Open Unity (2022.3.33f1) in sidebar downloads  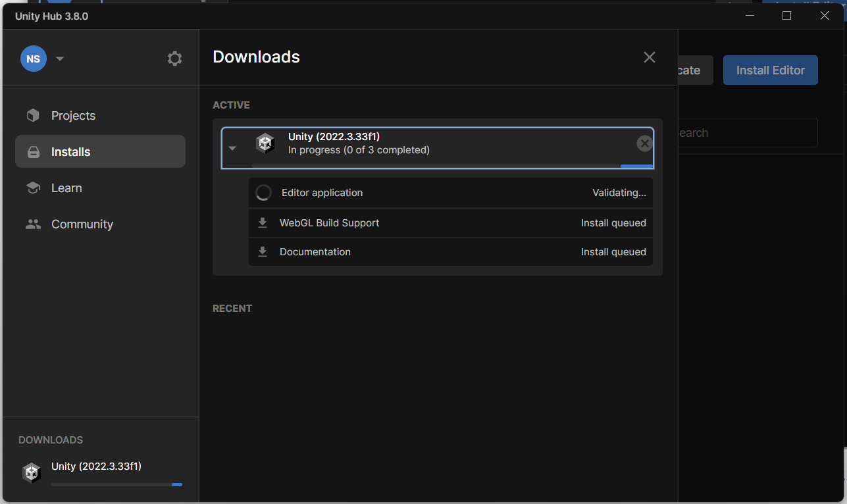click(x=97, y=466)
